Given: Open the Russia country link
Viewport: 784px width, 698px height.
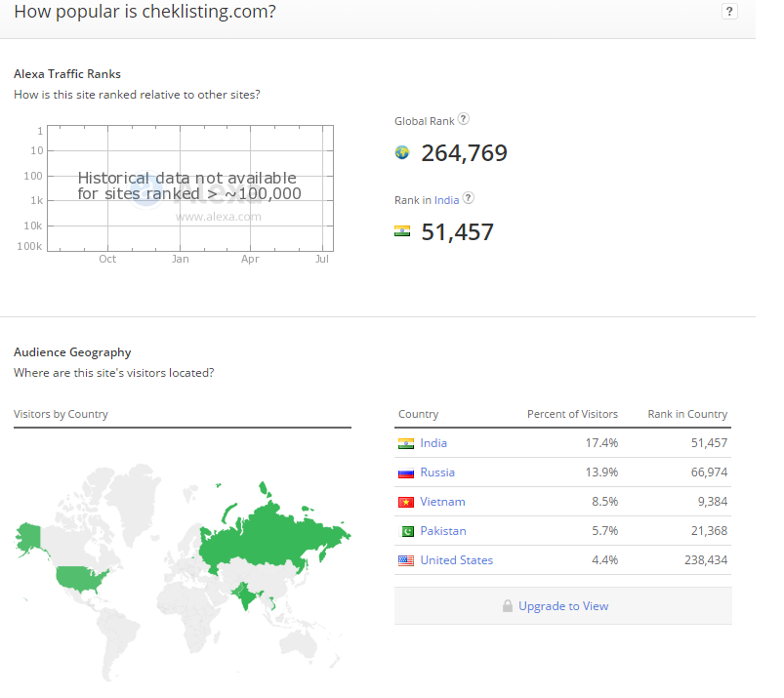Looking at the screenshot, I should 437,472.
